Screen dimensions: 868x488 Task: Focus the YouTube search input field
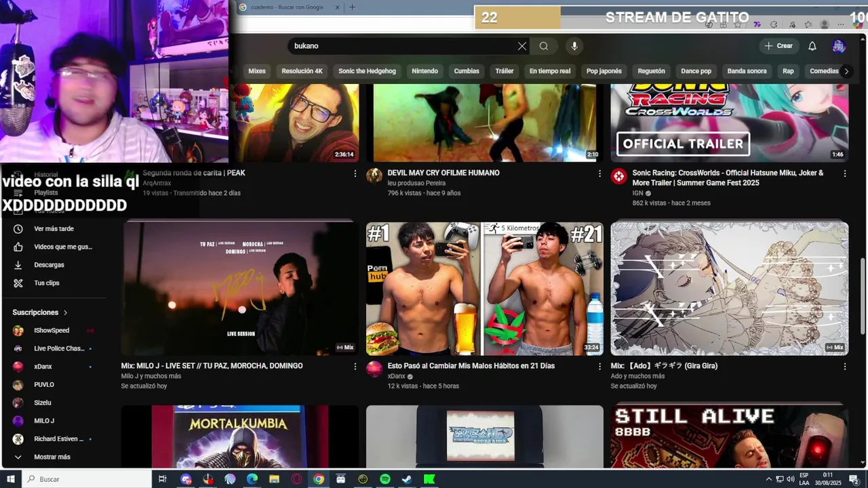402,46
